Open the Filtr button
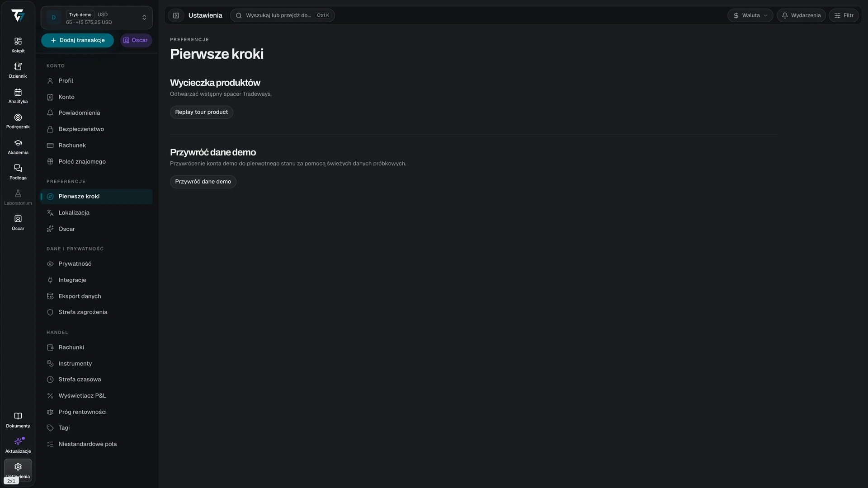 (844, 15)
